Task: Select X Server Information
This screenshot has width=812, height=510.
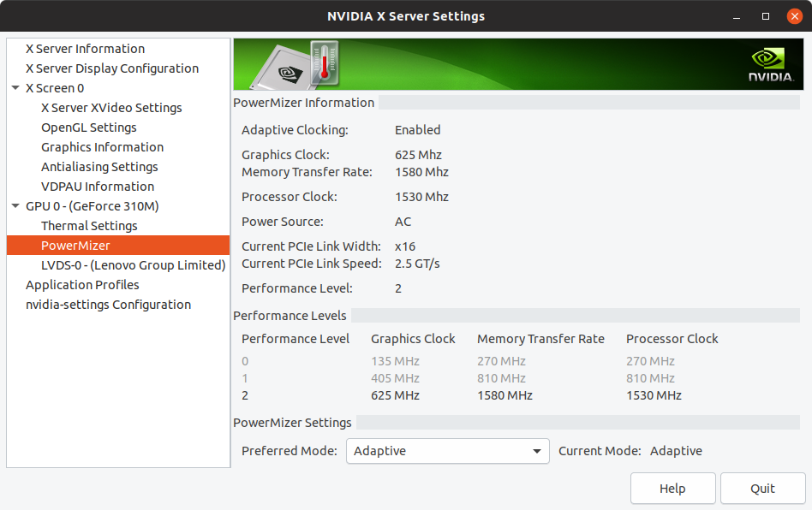Action: [85, 49]
